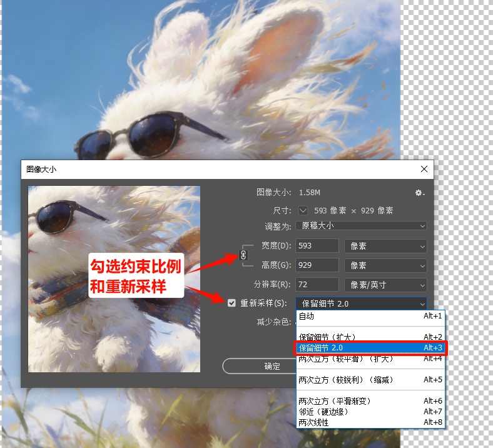
Task: Confirm with the 确定 button
Action: tap(260, 366)
